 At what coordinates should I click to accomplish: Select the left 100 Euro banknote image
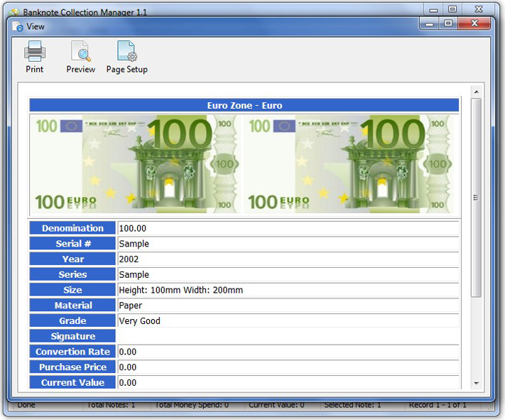pyautogui.click(x=135, y=164)
